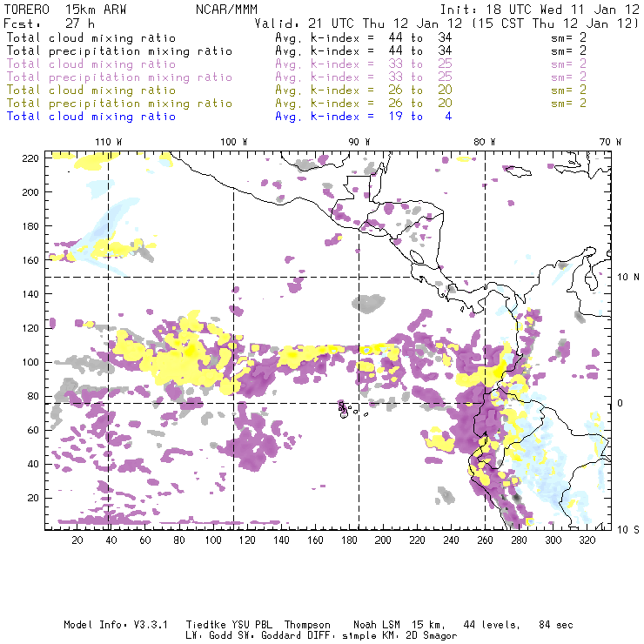Click the 70 W longitude label

coord(611,142)
